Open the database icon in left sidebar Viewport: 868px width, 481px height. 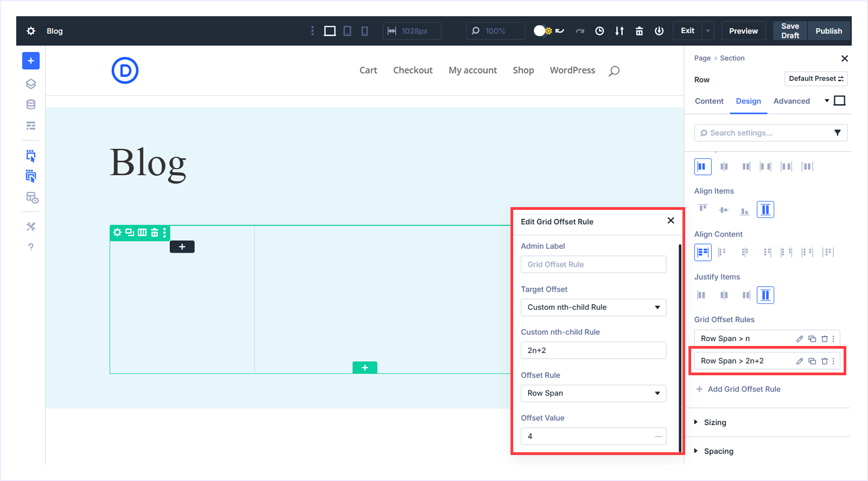point(31,105)
